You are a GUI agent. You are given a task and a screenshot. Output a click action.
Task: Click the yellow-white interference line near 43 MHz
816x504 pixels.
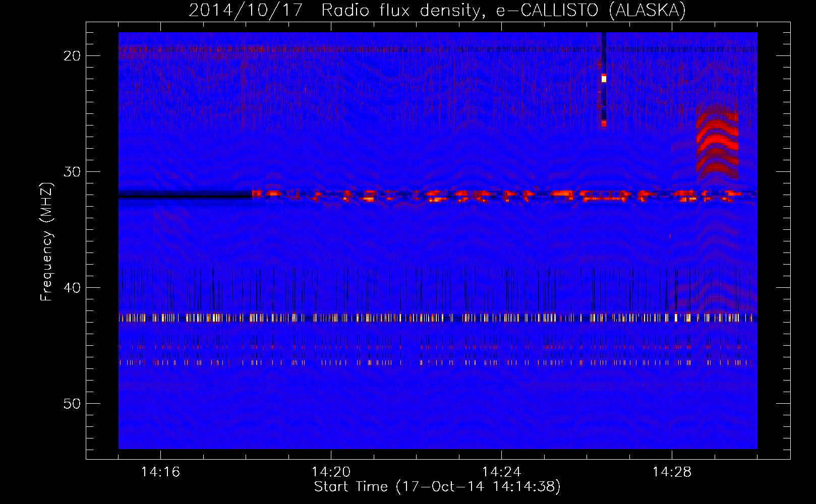pyautogui.click(x=438, y=318)
